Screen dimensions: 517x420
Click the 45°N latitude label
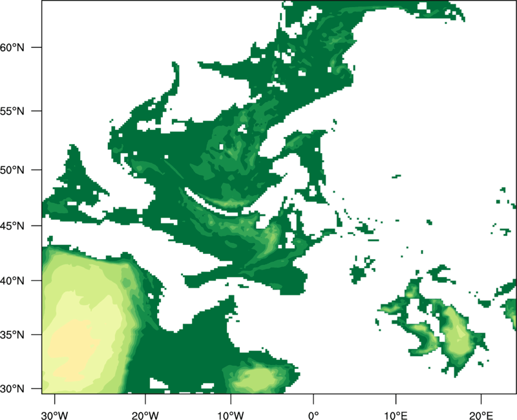pyautogui.click(x=12, y=226)
